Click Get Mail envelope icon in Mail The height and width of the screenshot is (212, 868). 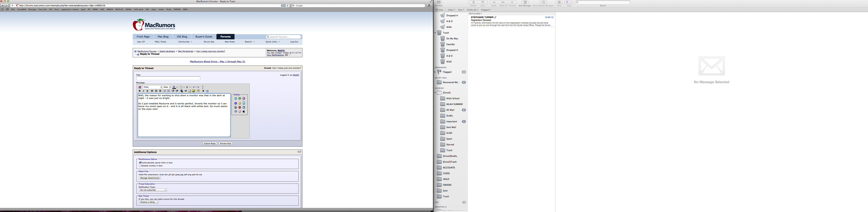pyautogui.click(x=439, y=2)
